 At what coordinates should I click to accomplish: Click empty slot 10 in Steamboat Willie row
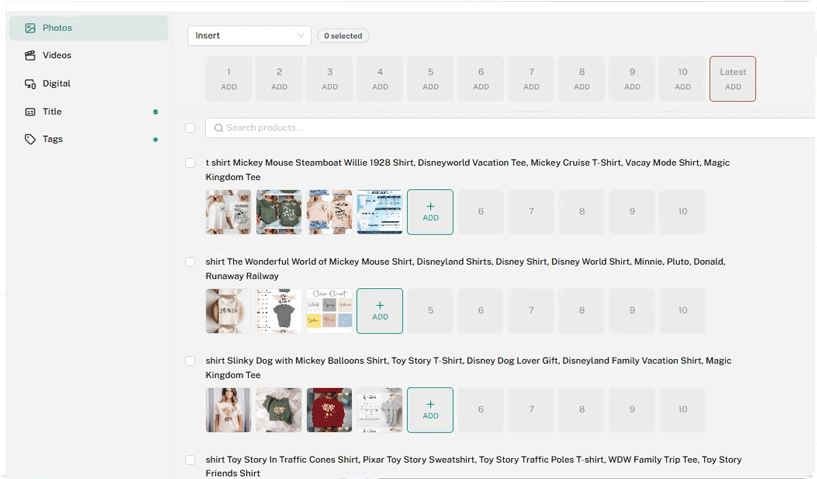(x=683, y=212)
